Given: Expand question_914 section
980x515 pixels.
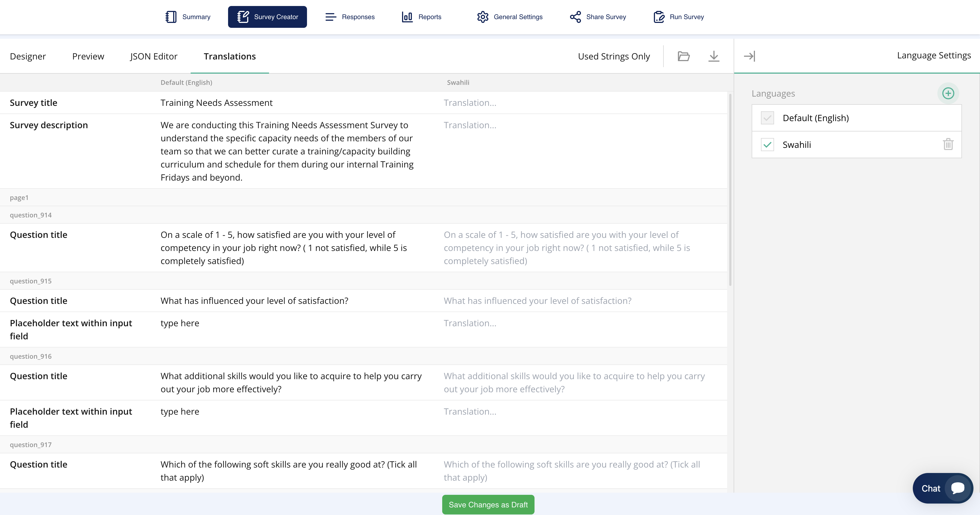Looking at the screenshot, I should 31,215.
